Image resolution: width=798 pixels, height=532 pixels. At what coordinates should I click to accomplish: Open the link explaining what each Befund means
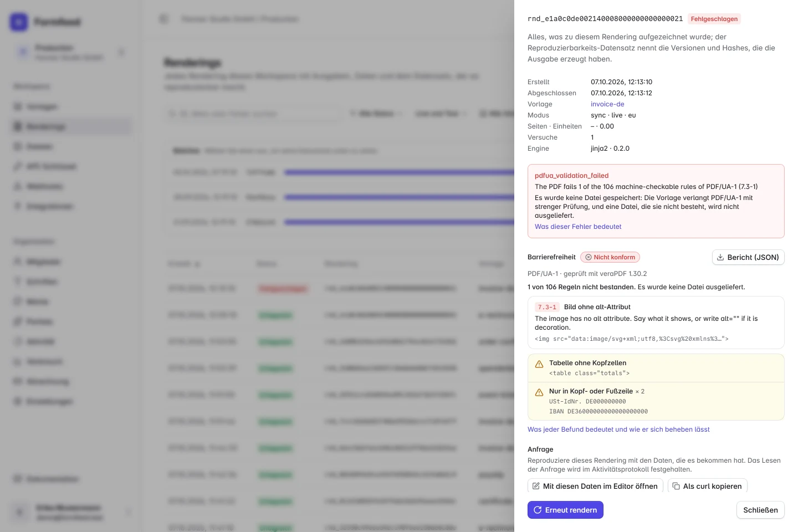click(618, 429)
